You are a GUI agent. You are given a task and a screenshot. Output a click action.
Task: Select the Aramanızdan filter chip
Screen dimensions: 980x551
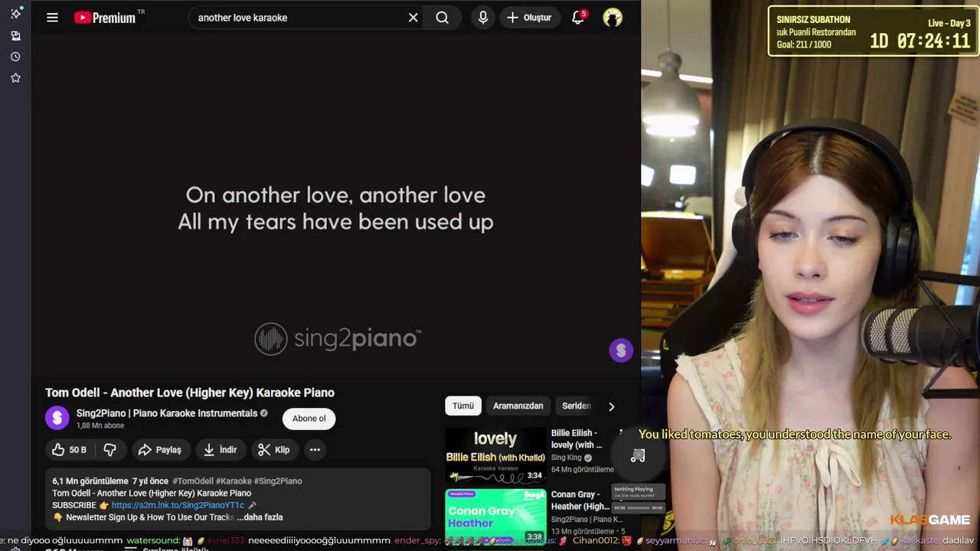pyautogui.click(x=518, y=406)
